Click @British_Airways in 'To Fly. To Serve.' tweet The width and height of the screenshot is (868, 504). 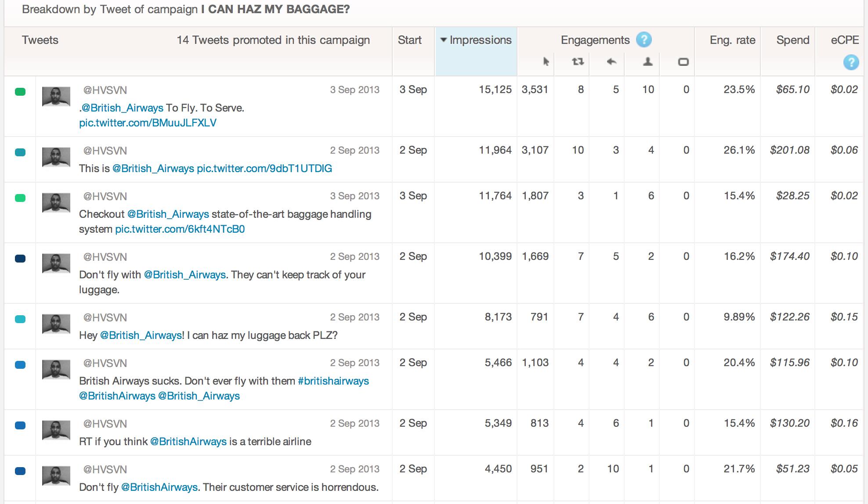click(123, 108)
